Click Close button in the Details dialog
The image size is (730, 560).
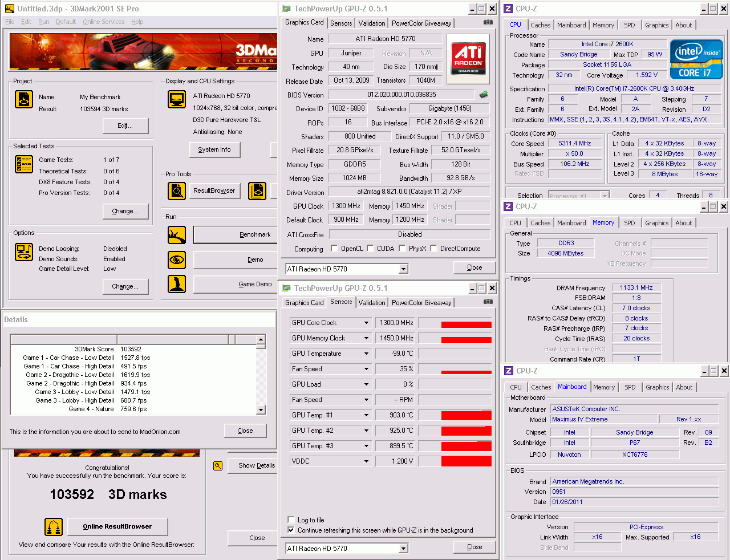[x=245, y=431]
